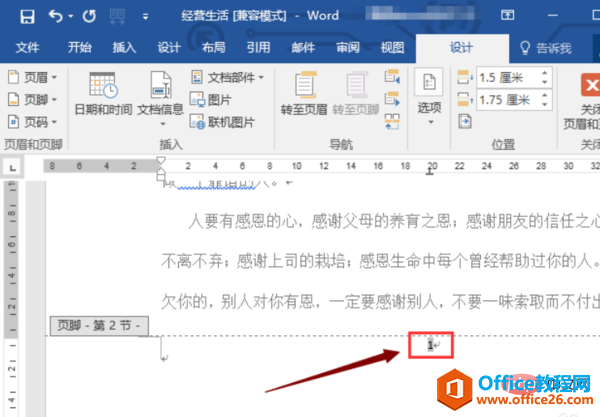Viewport: 600px width, 417px height.
Task: Open the Undo history dropdown arrow
Action: pos(70,16)
